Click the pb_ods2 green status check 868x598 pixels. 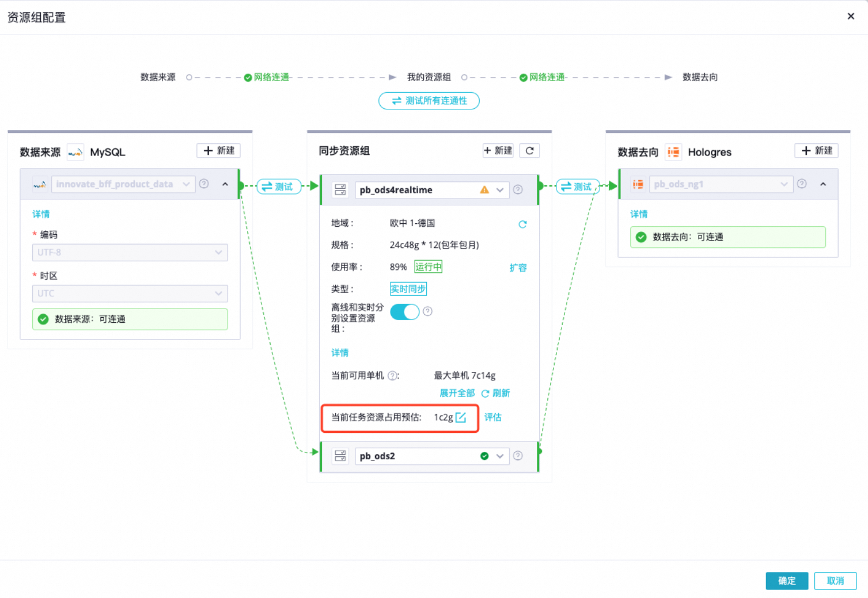click(x=484, y=456)
